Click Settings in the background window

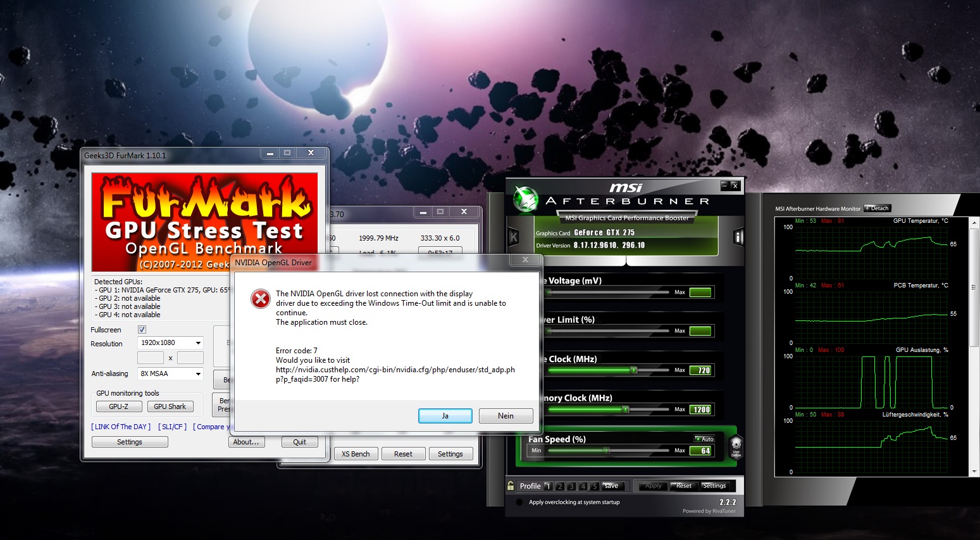click(x=450, y=454)
